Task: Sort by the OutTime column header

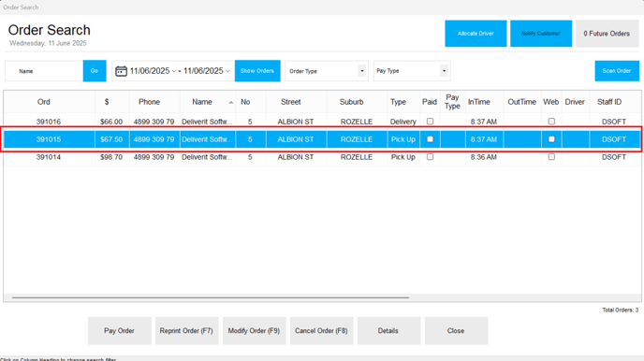Action: (x=521, y=102)
